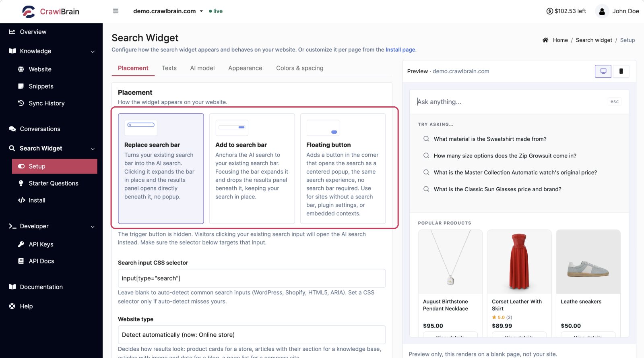Open the Website type dropdown
The height and width of the screenshot is (358, 644).
(x=252, y=335)
